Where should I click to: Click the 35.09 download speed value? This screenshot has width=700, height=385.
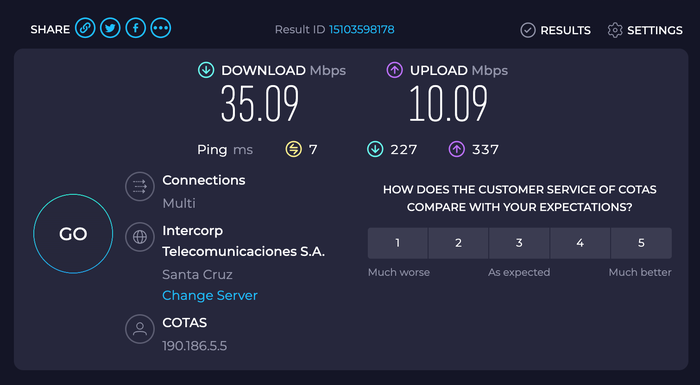tap(260, 104)
